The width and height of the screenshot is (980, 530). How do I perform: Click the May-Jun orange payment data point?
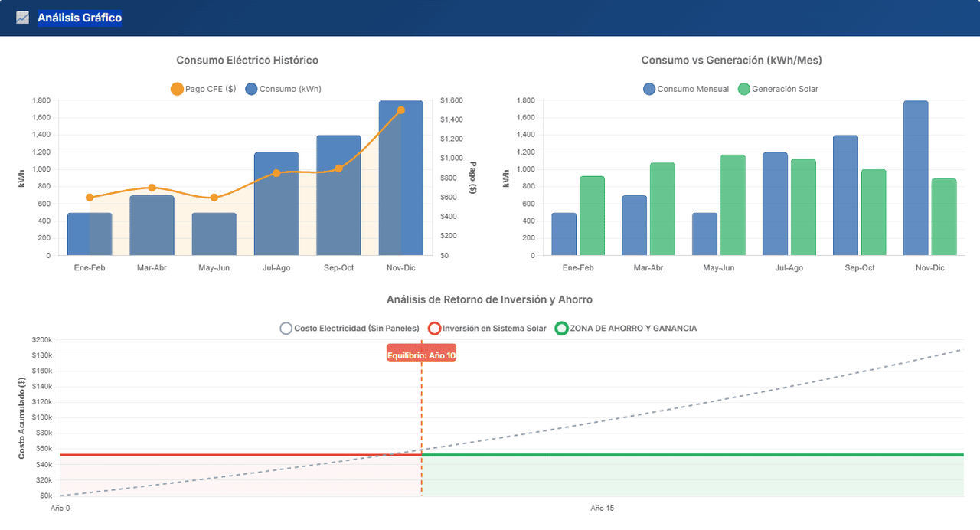tap(214, 198)
